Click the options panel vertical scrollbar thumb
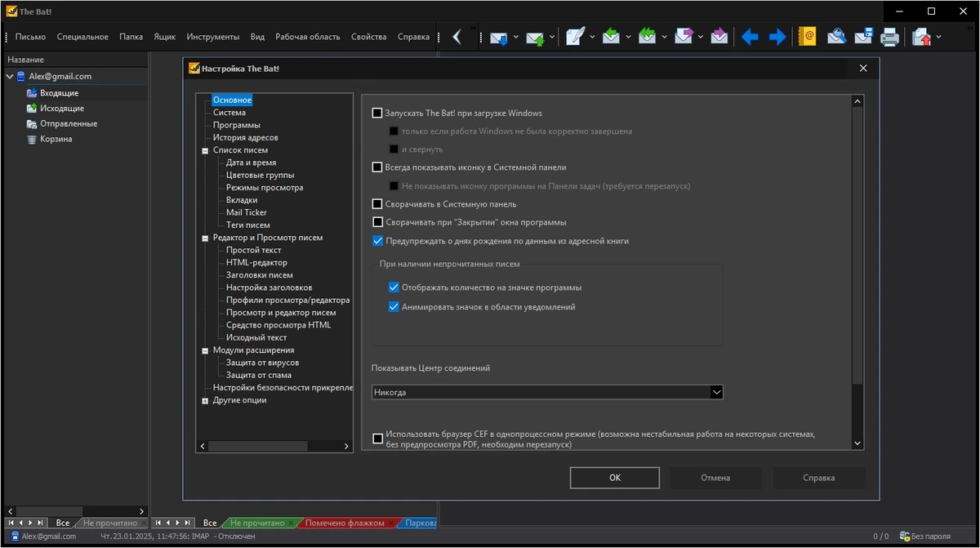Image resolution: width=980 pixels, height=548 pixels. point(857,246)
